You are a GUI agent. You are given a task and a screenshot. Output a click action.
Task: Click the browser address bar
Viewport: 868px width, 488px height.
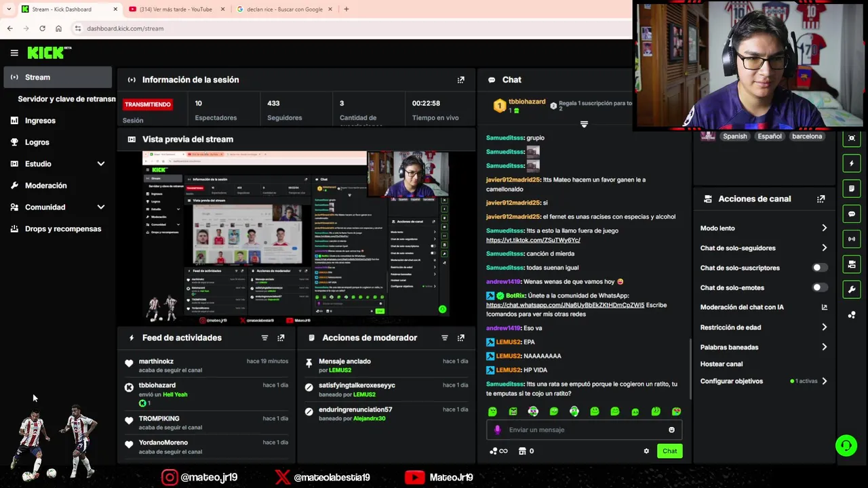(353, 28)
